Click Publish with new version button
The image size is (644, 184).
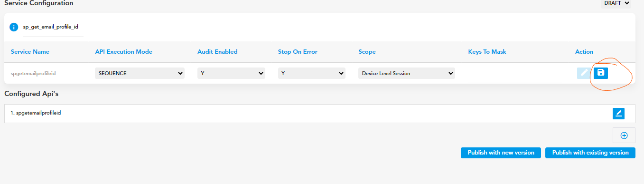(501, 153)
